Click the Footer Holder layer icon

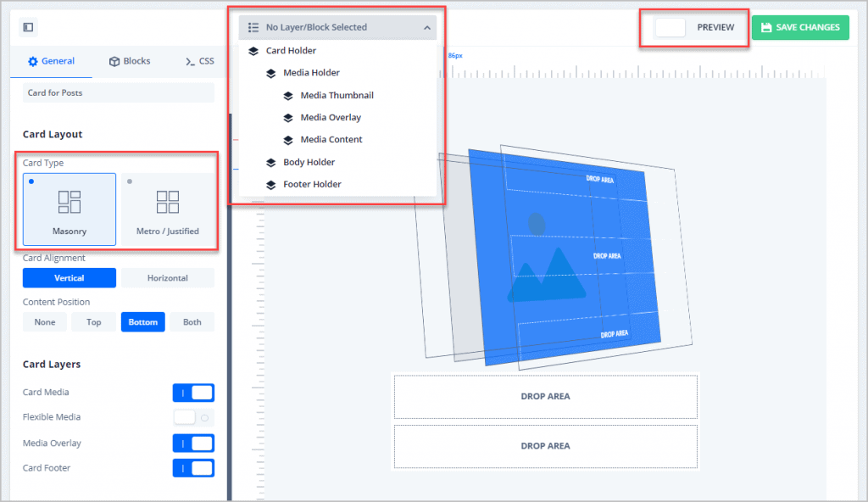pyautogui.click(x=271, y=184)
